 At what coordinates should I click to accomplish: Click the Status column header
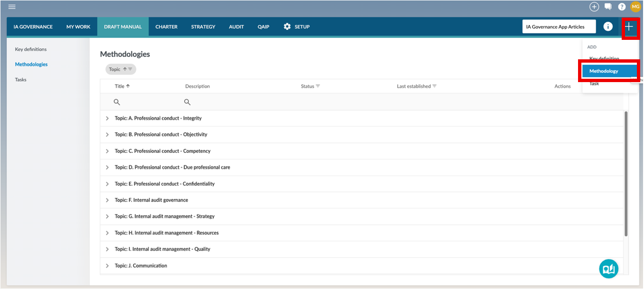tap(308, 86)
